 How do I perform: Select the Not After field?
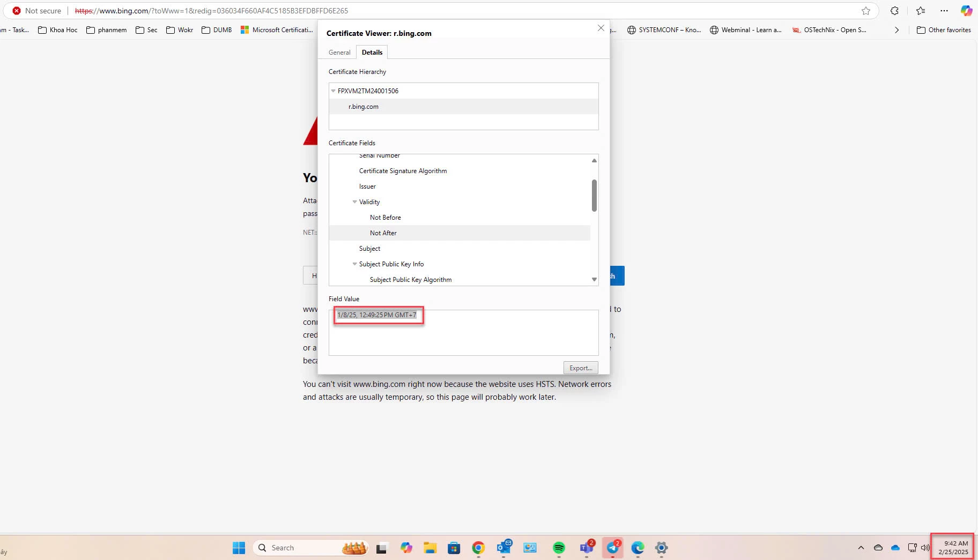460,233
